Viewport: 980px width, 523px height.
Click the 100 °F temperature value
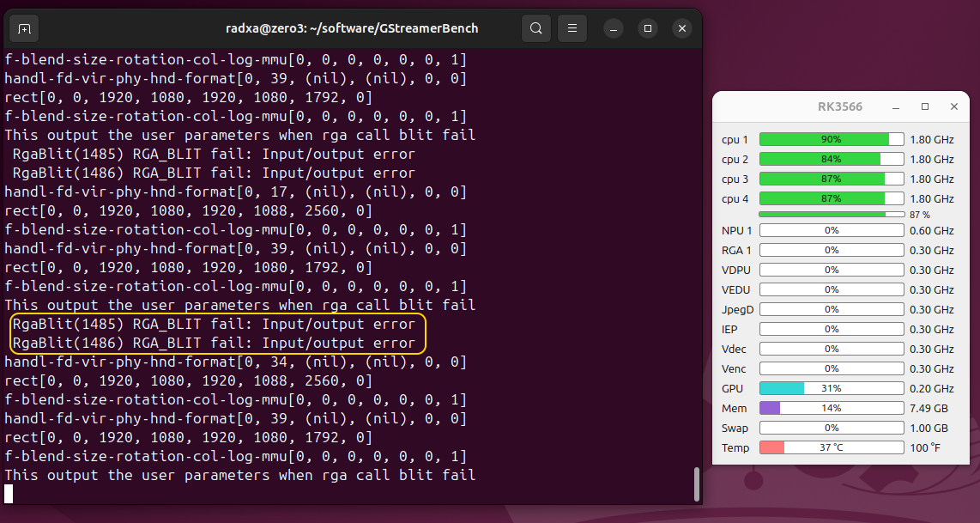[925, 448]
